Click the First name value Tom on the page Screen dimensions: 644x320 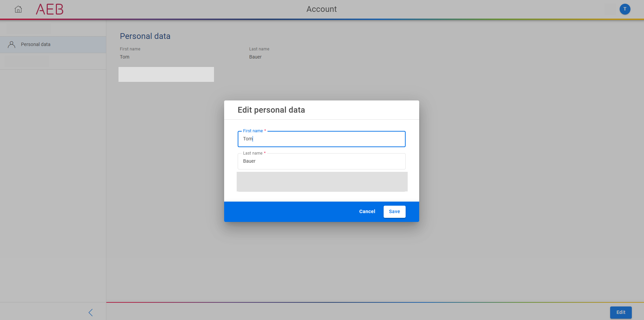(125, 57)
